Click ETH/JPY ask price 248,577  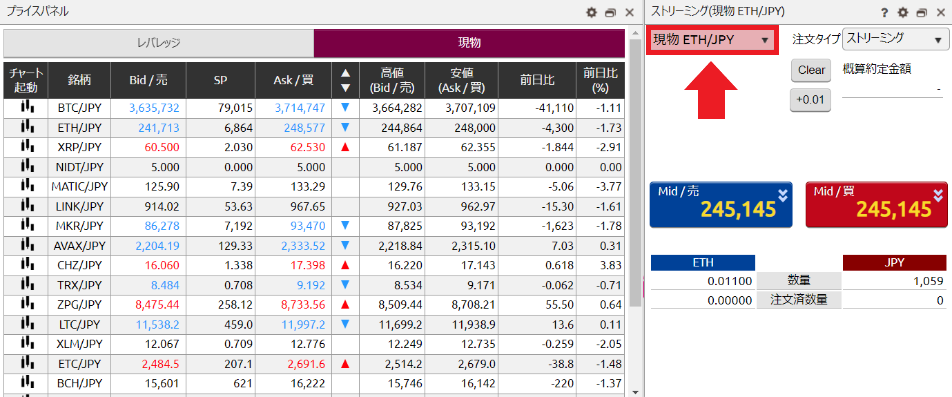click(x=304, y=127)
